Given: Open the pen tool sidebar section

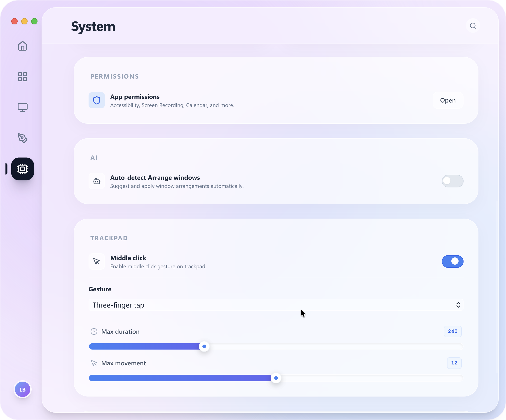Looking at the screenshot, I should pos(22,138).
